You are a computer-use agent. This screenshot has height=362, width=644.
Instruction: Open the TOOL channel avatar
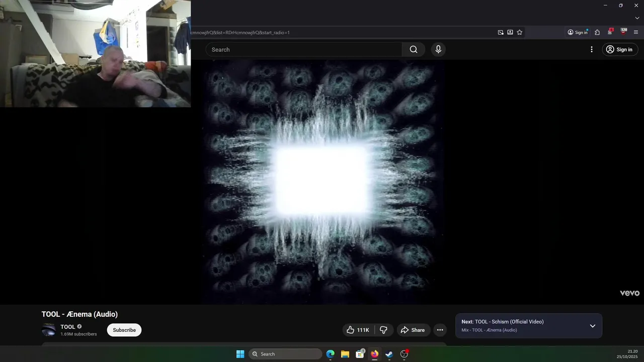(49, 330)
